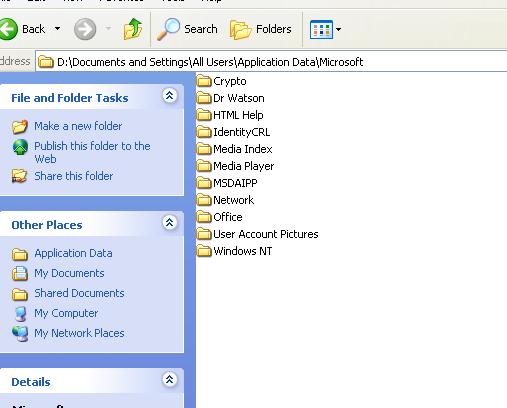Click the IdentityCRL folder name
This screenshot has width=507, height=408.
click(242, 132)
